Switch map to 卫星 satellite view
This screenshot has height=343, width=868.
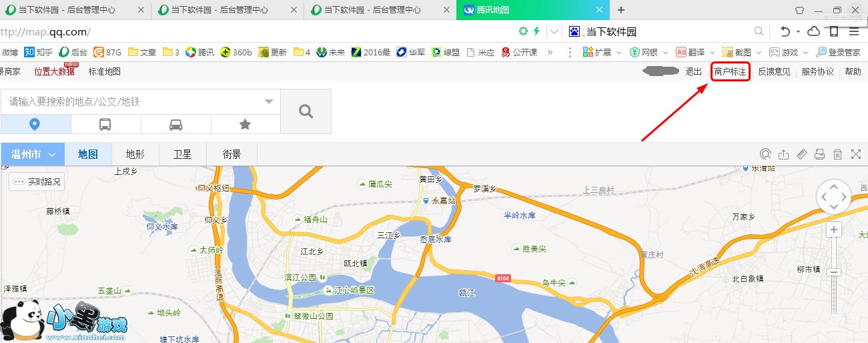pos(182,154)
